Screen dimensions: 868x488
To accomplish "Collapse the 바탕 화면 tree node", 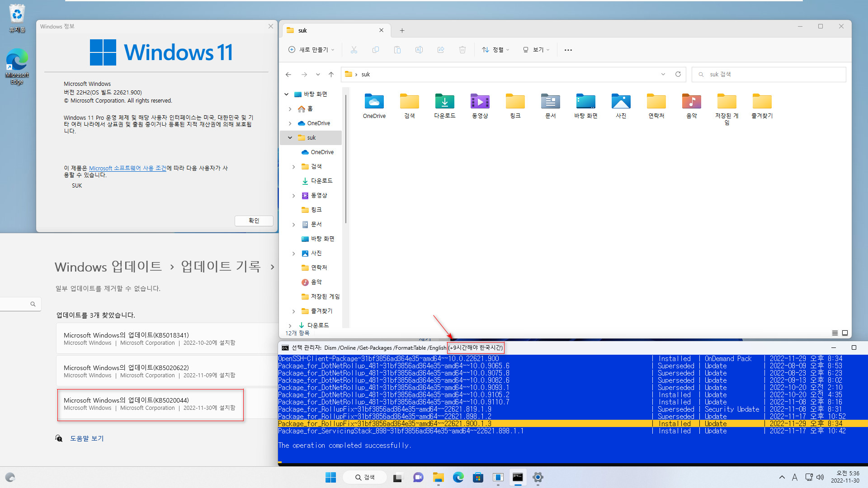I will (286, 94).
